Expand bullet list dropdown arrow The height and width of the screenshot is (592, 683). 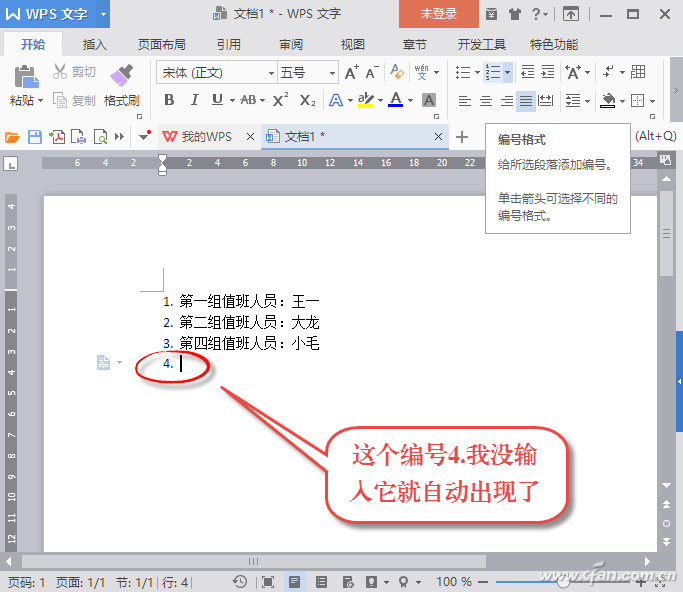pos(477,72)
